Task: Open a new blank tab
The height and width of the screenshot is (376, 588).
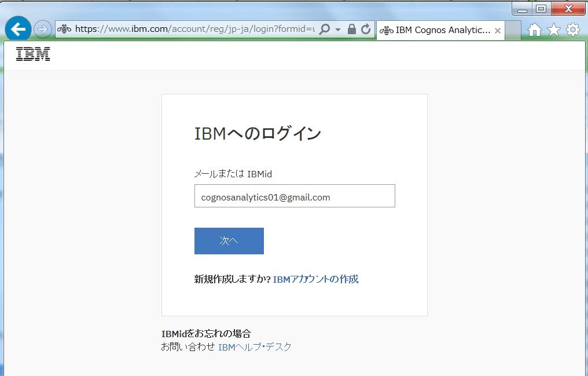Action: 513,30
